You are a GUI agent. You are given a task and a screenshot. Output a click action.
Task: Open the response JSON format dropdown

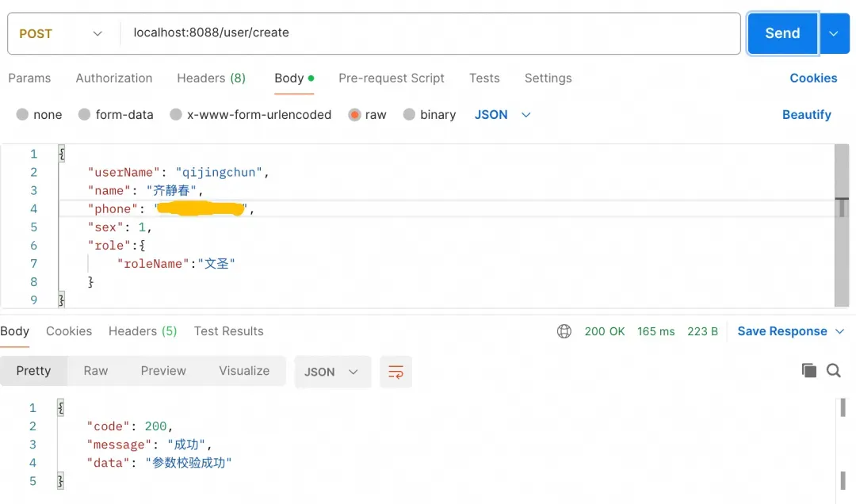click(332, 372)
